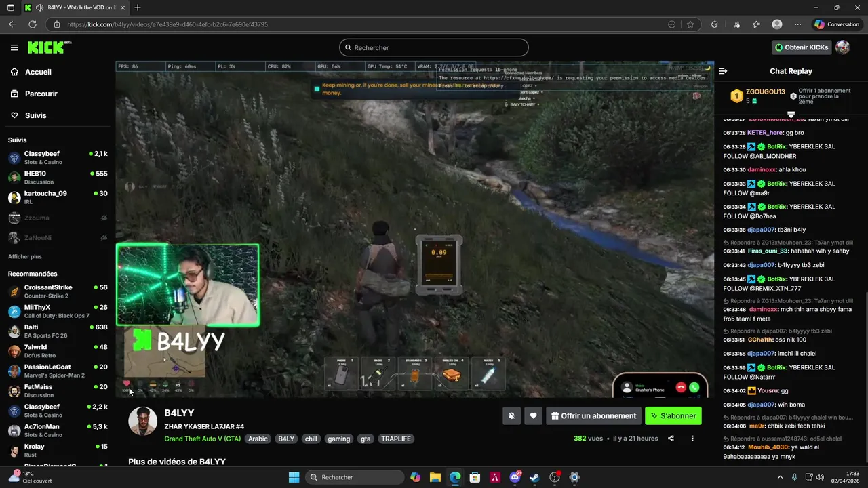Open PassionLeGoat recommended channel
The width and height of the screenshot is (868, 488).
(58, 371)
